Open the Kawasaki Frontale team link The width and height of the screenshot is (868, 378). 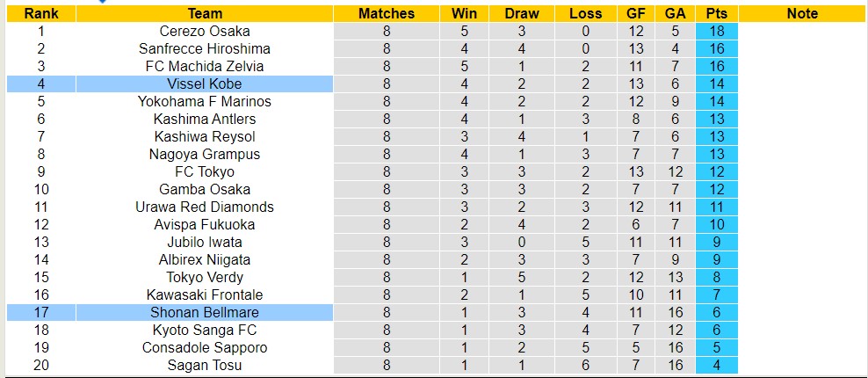click(205, 294)
